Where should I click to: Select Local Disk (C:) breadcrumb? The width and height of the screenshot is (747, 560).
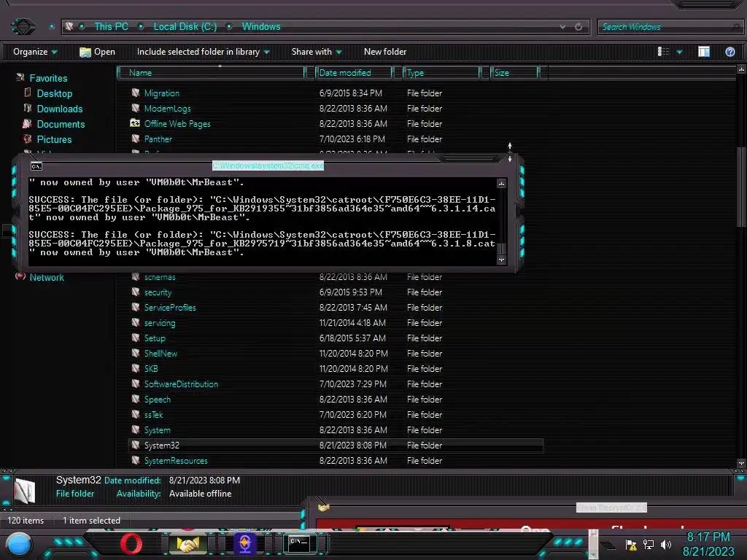coord(185,27)
